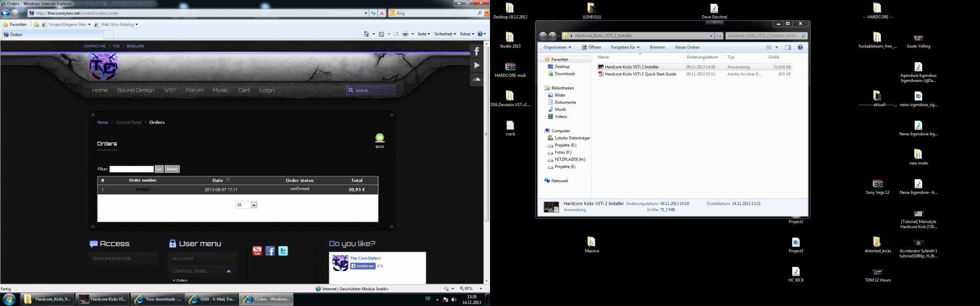Click the TOS link in top bar
Viewport: 980px width, 306px height.
(x=116, y=46)
